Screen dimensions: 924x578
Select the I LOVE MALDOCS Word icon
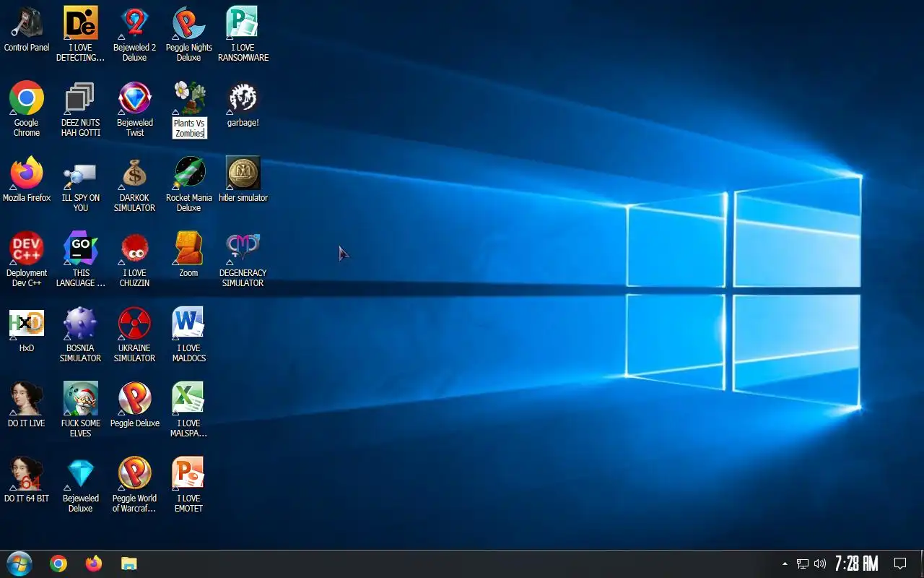tap(189, 324)
